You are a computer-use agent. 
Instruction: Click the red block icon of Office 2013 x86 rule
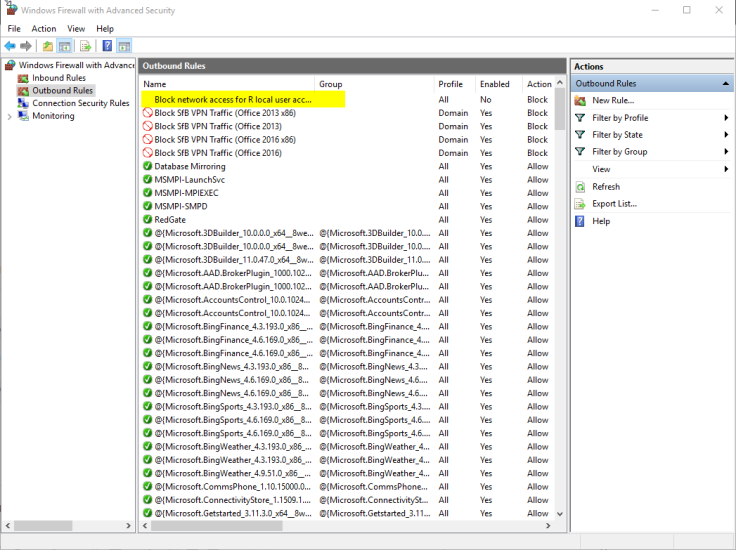pyautogui.click(x=148, y=113)
